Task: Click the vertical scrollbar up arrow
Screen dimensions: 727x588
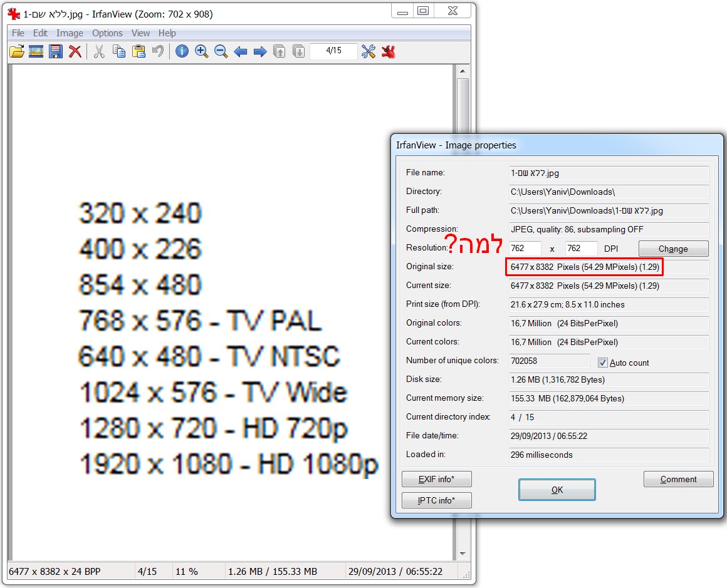Action: 463,71
